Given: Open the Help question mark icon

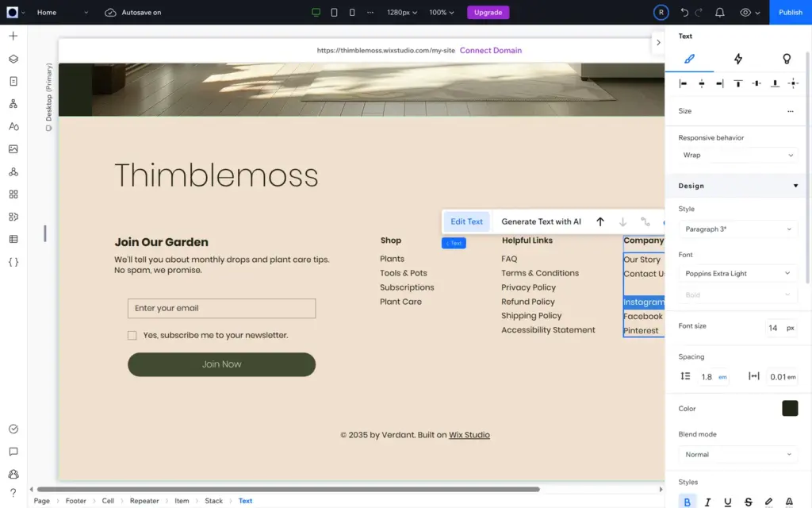Looking at the screenshot, I should (x=13, y=492).
